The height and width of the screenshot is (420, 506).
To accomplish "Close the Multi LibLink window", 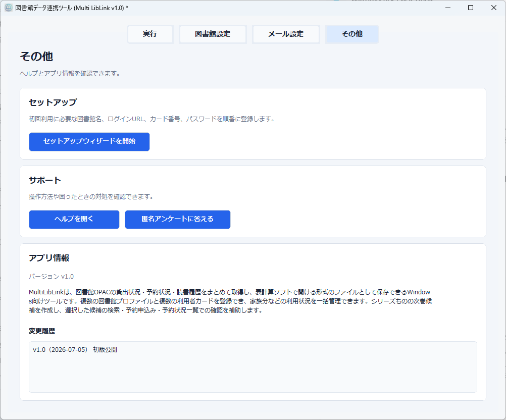I will tap(494, 8).
